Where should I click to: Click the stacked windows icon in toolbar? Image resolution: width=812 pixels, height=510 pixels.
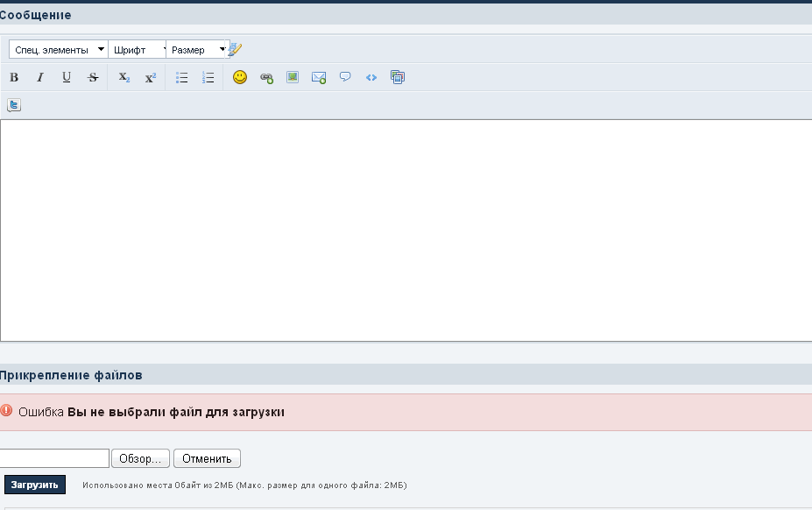(x=398, y=77)
